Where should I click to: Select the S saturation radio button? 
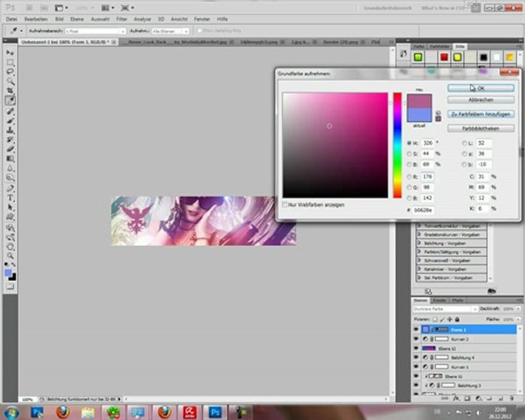click(409, 154)
